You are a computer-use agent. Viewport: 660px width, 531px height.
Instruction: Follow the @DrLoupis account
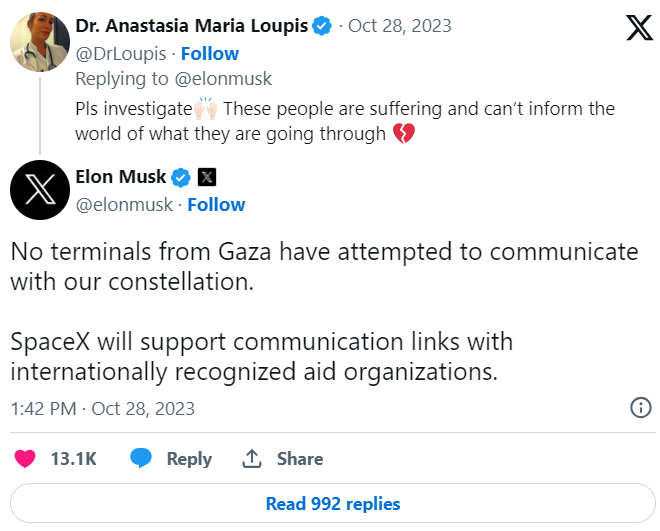[x=210, y=53]
